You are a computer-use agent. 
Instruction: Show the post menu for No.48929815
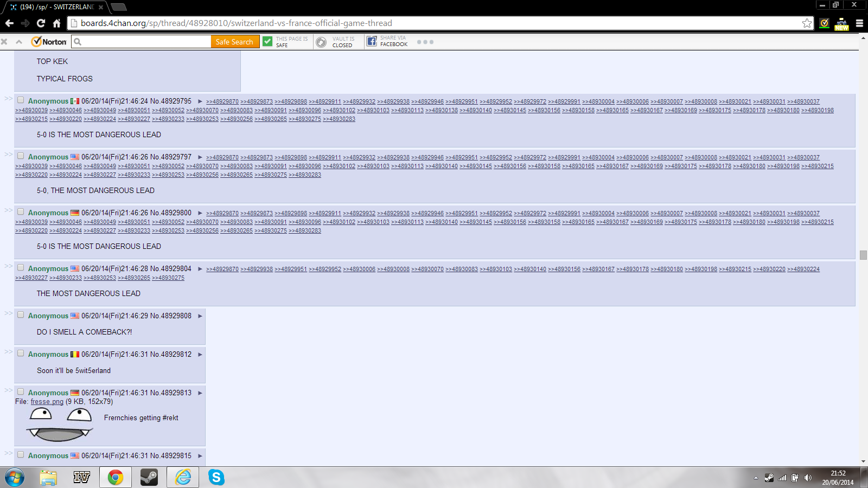[x=200, y=456]
